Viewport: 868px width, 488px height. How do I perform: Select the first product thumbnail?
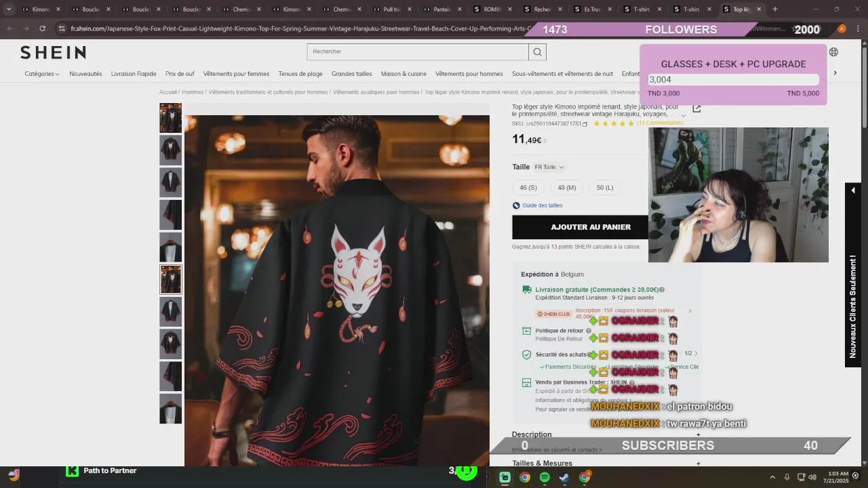click(x=170, y=118)
